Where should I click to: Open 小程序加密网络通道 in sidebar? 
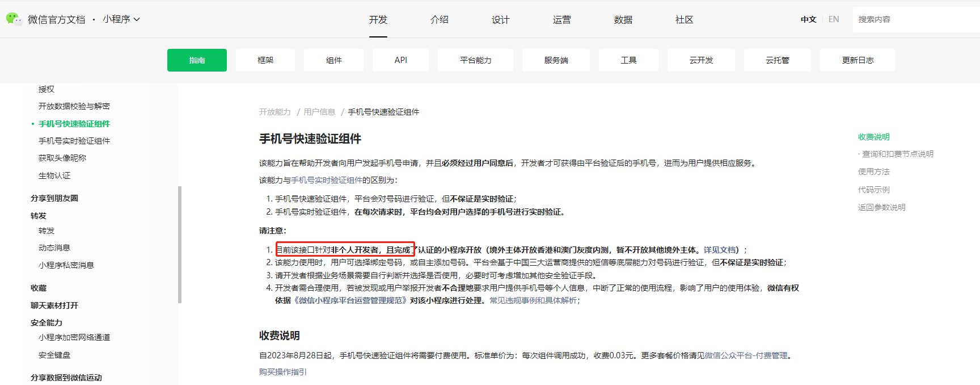point(74,337)
